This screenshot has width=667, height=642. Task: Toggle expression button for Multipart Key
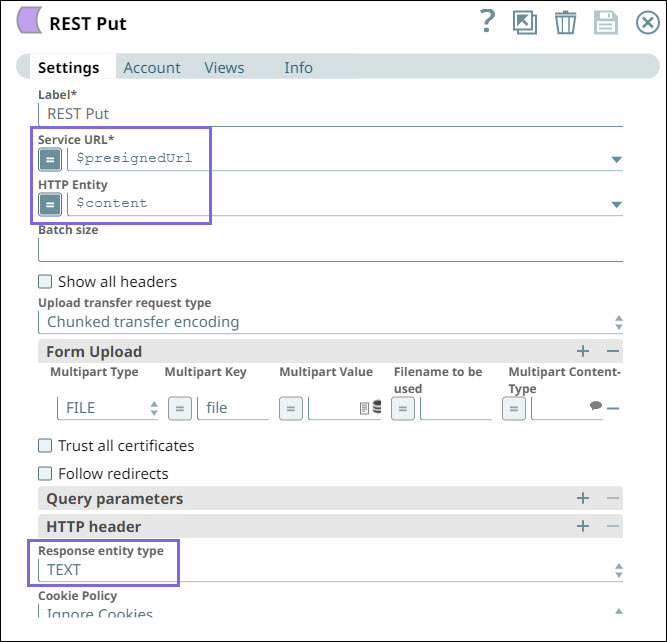(x=179, y=408)
